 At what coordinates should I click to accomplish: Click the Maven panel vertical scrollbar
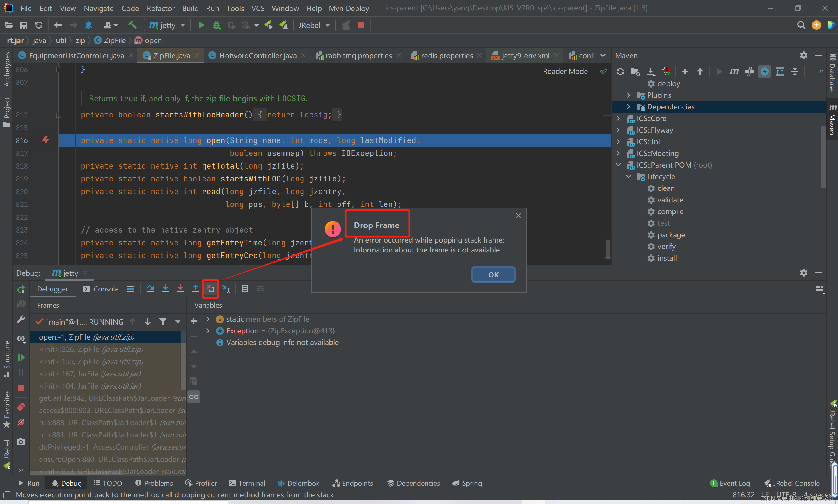pos(823,156)
